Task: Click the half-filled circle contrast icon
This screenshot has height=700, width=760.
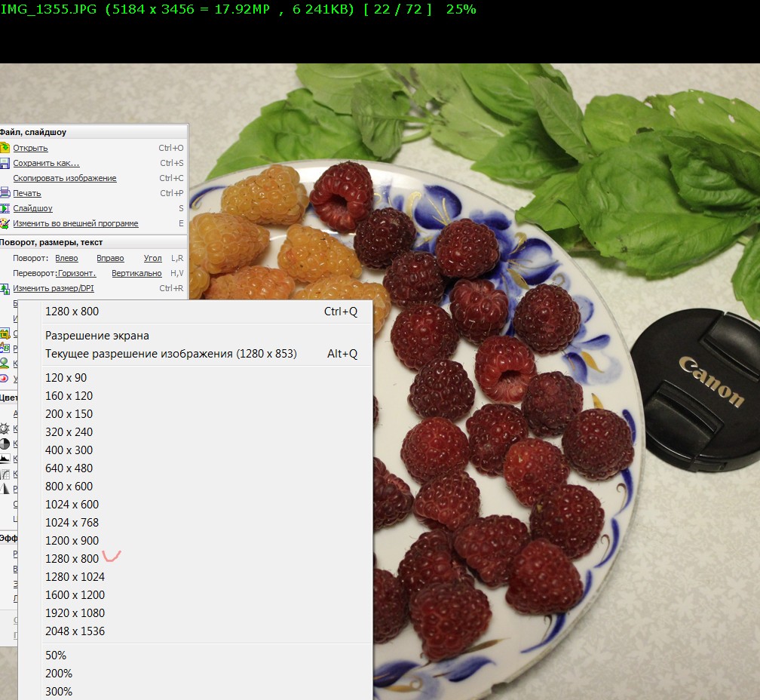Action: (5, 444)
